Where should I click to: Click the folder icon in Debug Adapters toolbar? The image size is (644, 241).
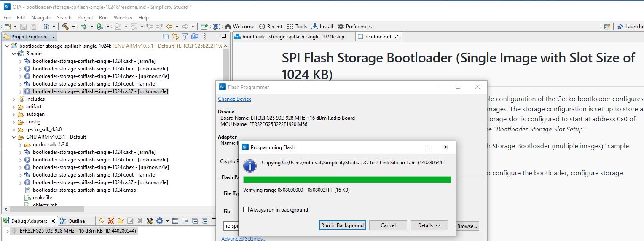click(x=121, y=221)
